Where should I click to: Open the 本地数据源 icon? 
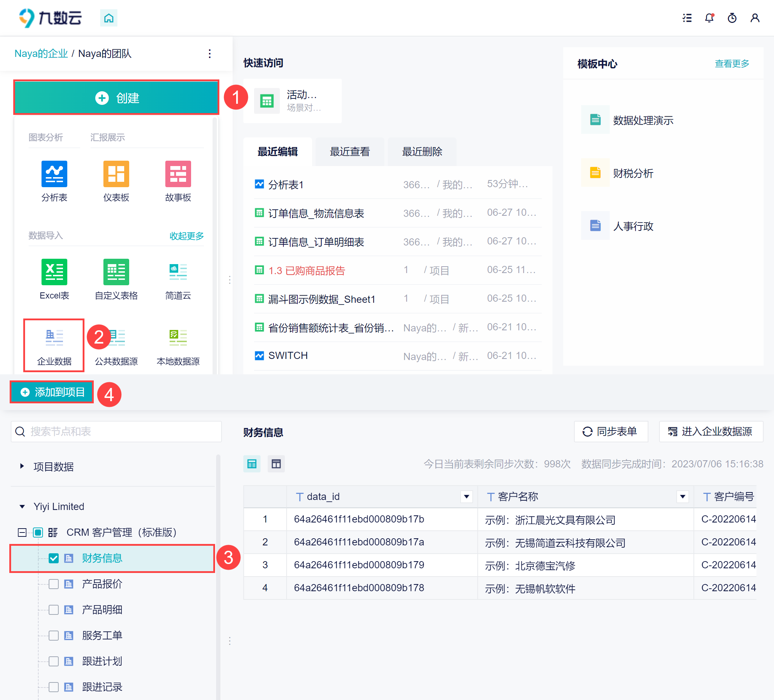point(178,338)
